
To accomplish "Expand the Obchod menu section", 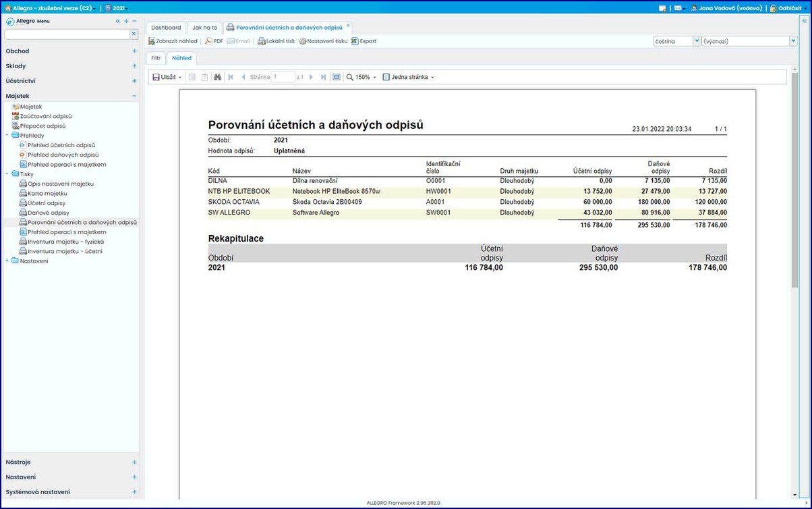I will (x=134, y=51).
